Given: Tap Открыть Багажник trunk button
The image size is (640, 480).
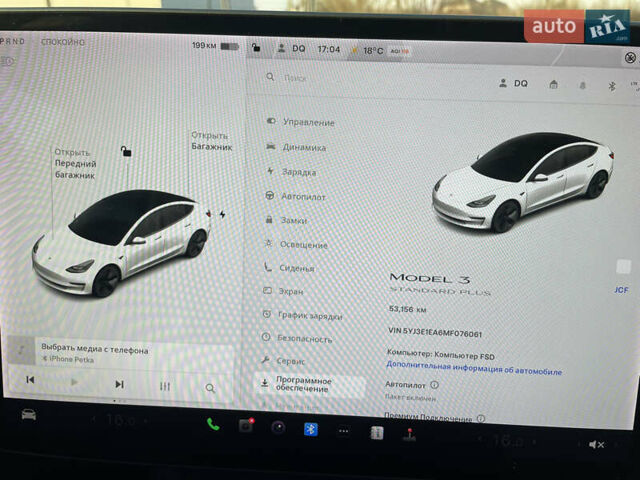Looking at the screenshot, I should [x=211, y=141].
